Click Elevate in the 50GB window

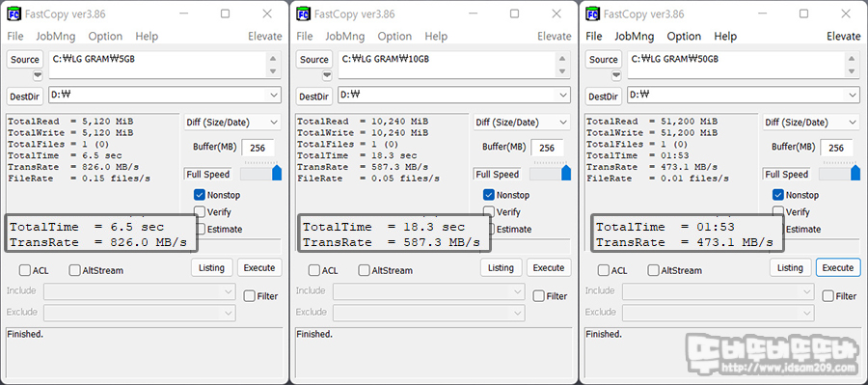[844, 36]
